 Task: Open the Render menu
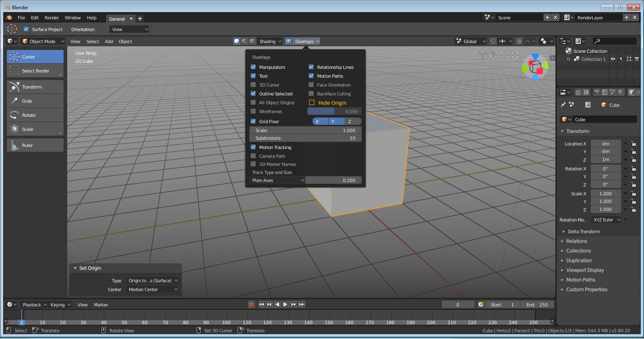(x=52, y=18)
